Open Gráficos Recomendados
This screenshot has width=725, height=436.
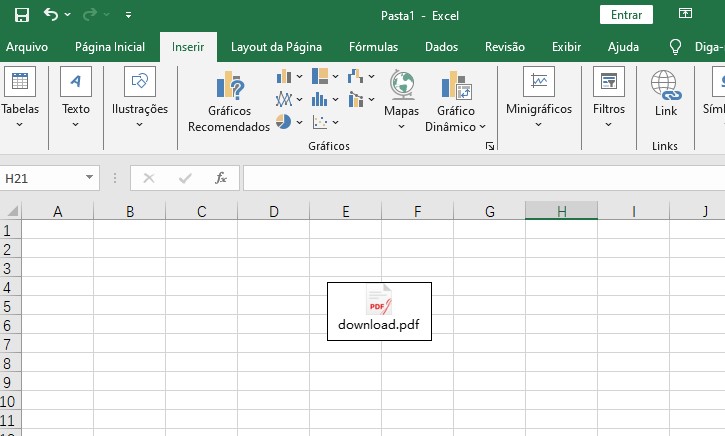point(229,102)
